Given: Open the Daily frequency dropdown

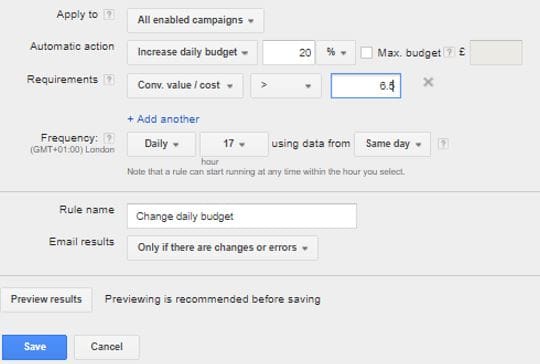Looking at the screenshot, I should pos(161,144).
